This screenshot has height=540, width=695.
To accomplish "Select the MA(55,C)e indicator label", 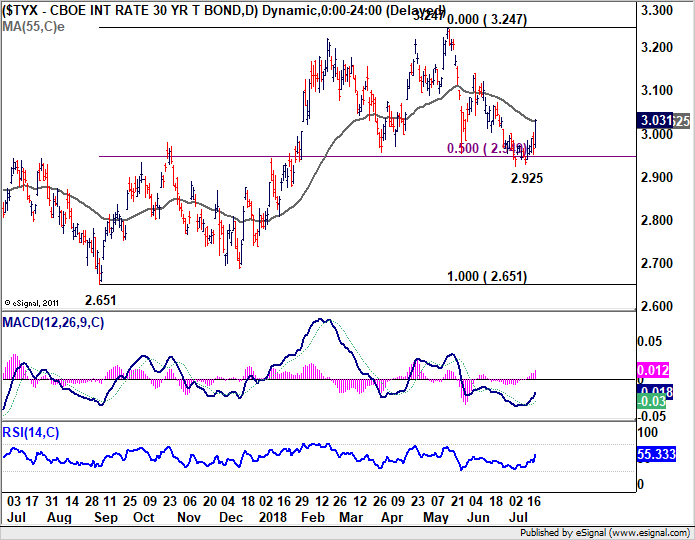I will tap(33, 27).
